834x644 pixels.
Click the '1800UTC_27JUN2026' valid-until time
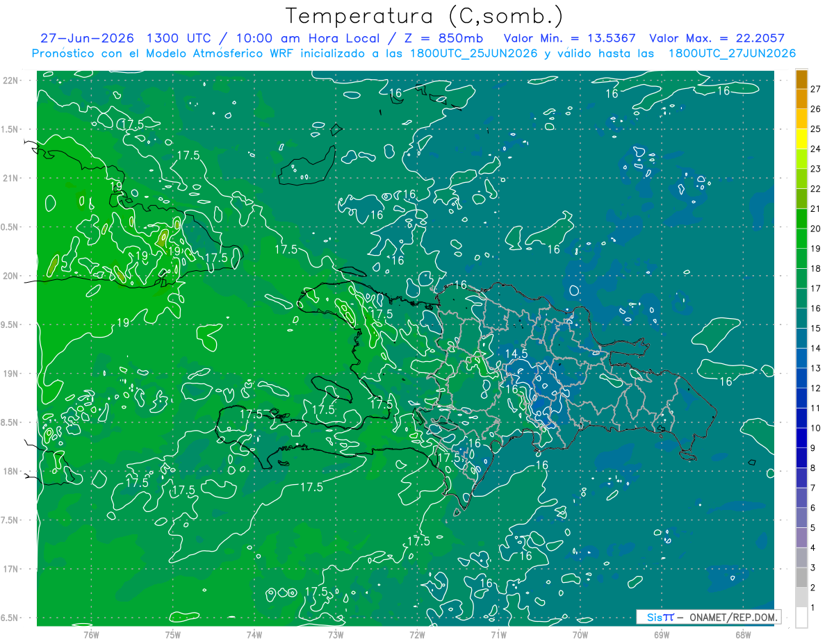tap(732, 53)
